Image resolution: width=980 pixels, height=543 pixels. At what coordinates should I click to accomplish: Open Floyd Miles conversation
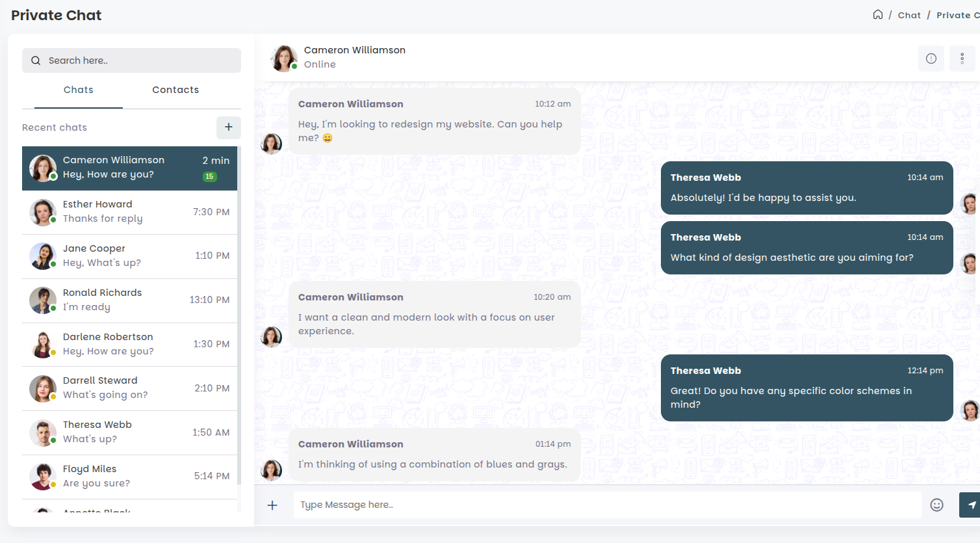[130, 477]
